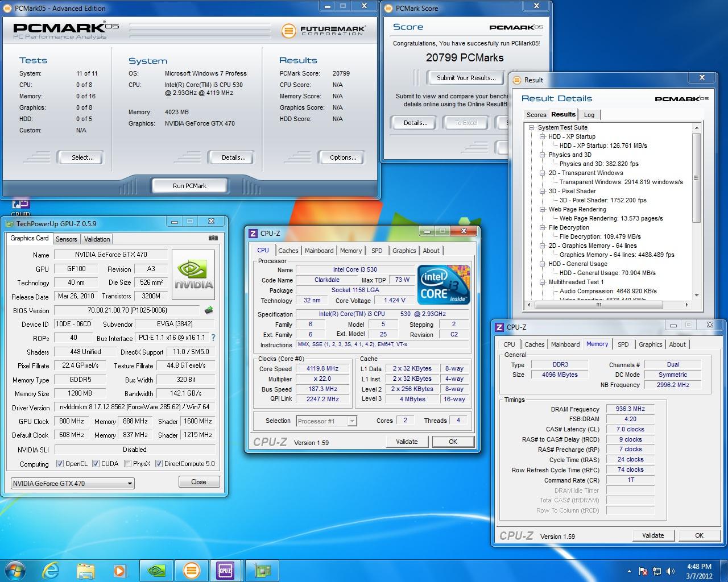This screenshot has height=582, width=728.
Task: Toggle the DirectCompute 5.0 checkbox
Action: point(159,464)
